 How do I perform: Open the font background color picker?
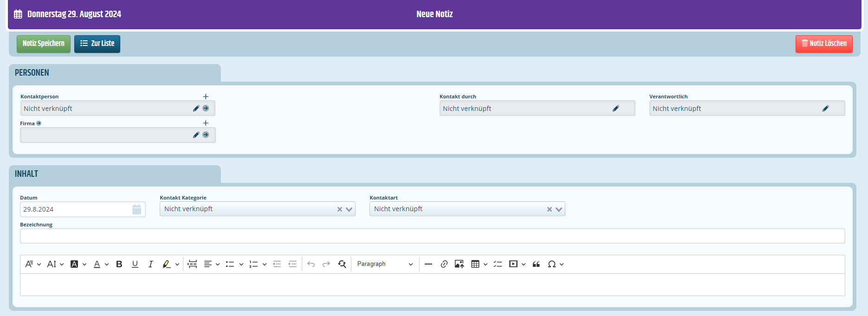pyautogui.click(x=78, y=264)
